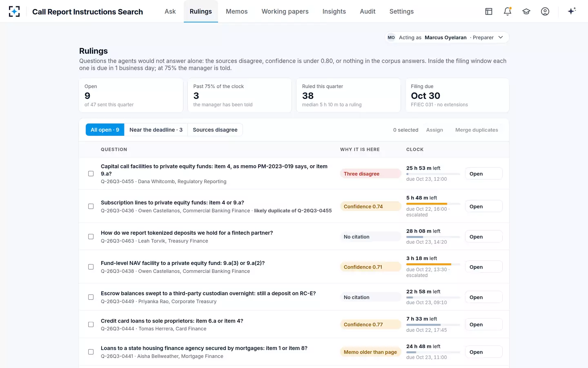Click the Assign button

434,130
